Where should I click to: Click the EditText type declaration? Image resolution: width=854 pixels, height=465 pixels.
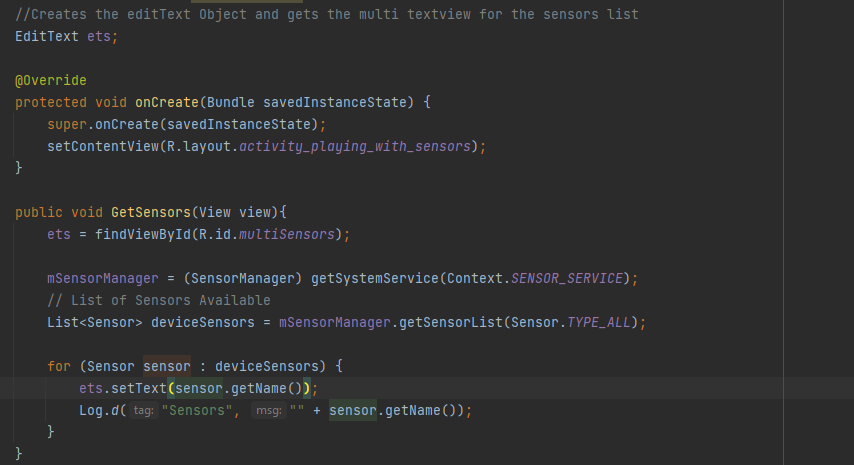(47, 36)
